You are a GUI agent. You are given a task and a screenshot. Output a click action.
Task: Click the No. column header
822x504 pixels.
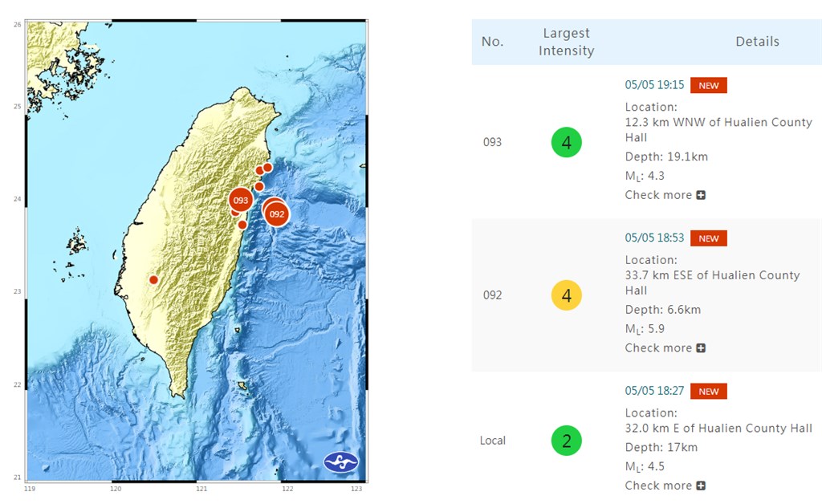(492, 42)
